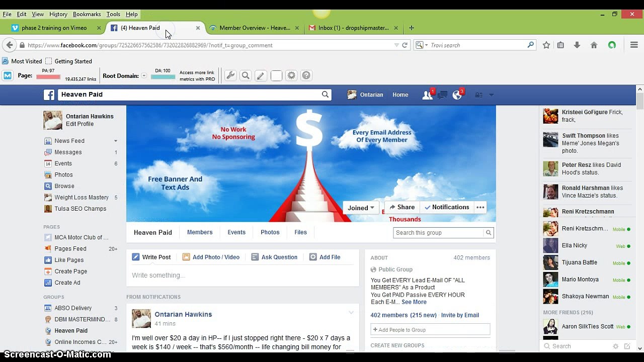Open search engine selector dropdown

pos(422,45)
